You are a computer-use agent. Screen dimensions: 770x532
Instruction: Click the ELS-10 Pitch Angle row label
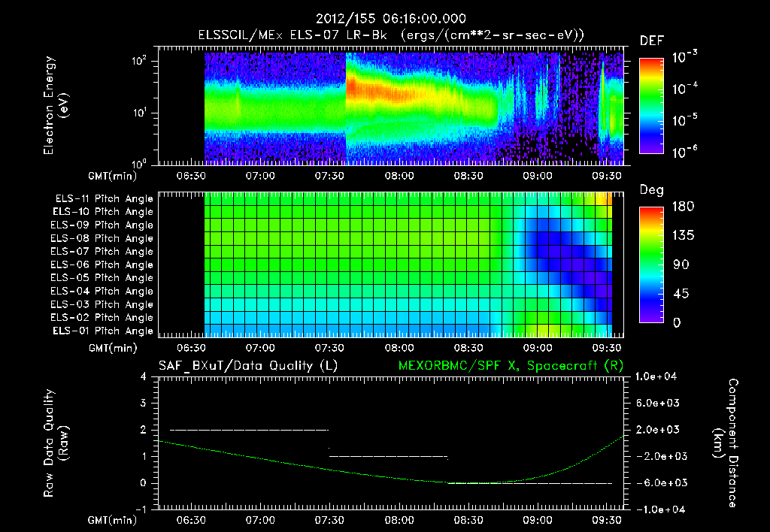point(103,212)
